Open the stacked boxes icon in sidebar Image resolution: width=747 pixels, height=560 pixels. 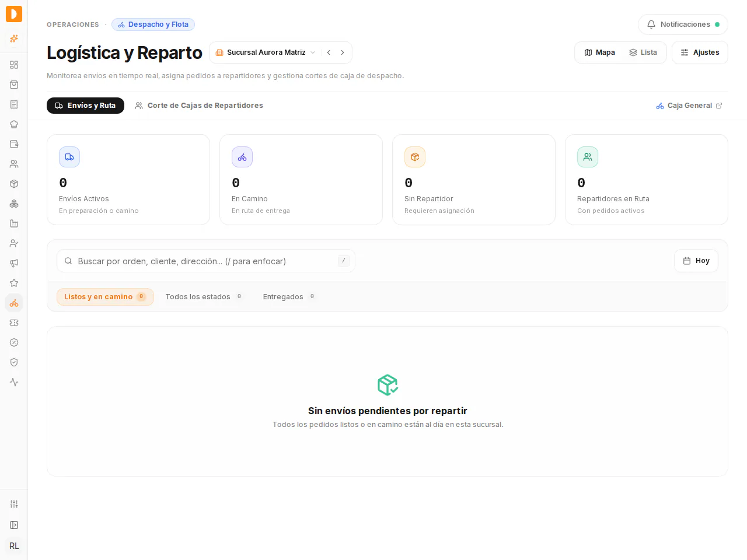pyautogui.click(x=14, y=204)
